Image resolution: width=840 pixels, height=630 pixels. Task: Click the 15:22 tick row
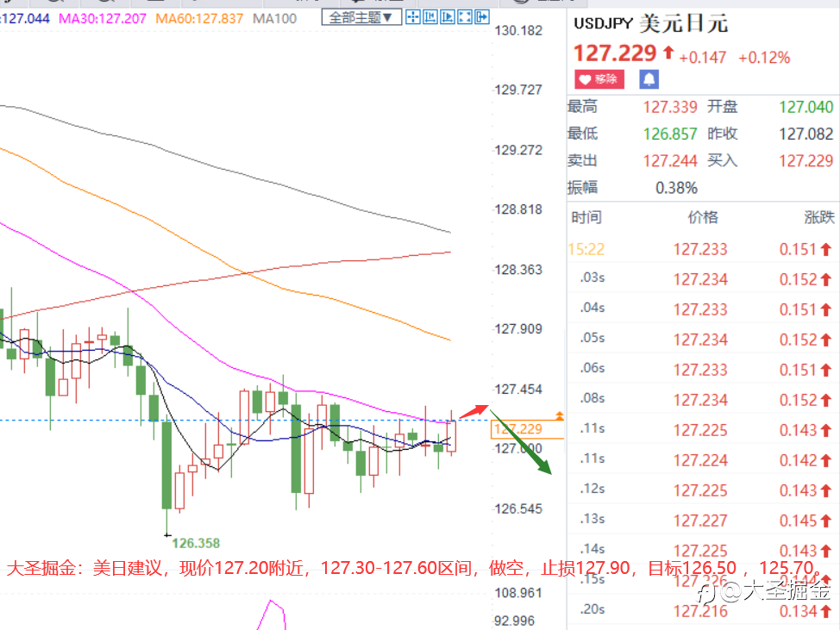[701, 249]
